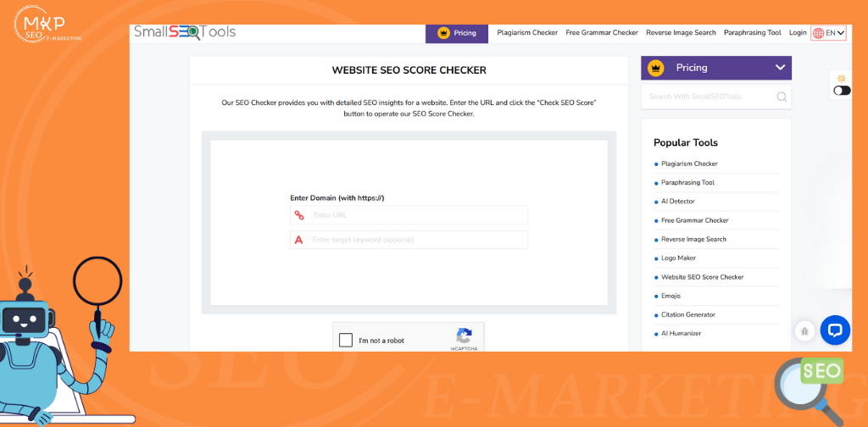Open Plagiarism Checker from top navigation
This screenshot has height=427, width=868.
pos(527,33)
